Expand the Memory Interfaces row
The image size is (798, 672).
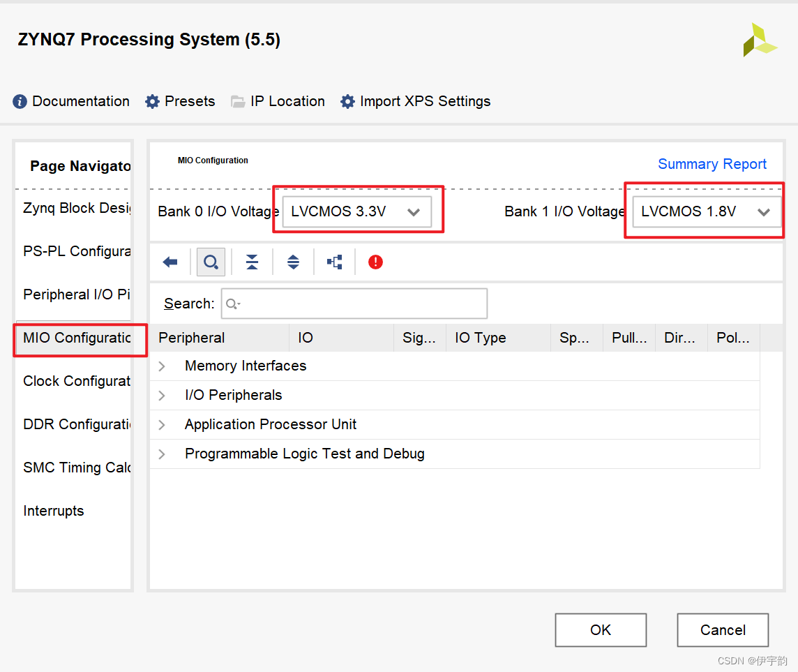[x=162, y=366]
